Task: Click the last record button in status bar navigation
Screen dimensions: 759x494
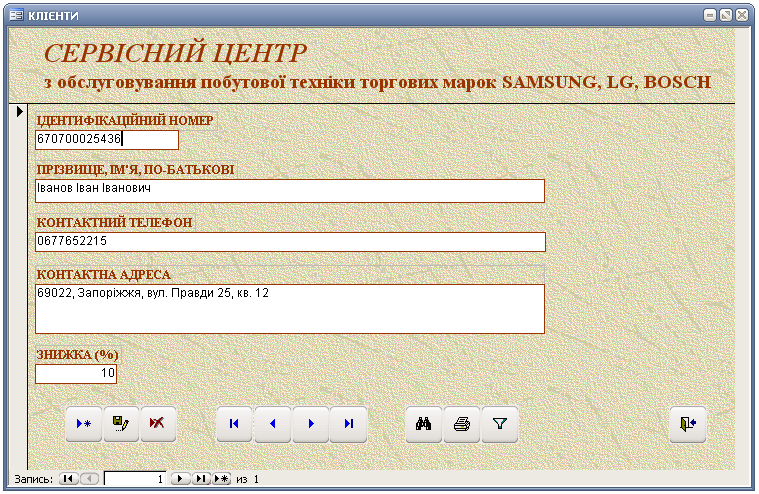Action: pyautogui.click(x=201, y=479)
